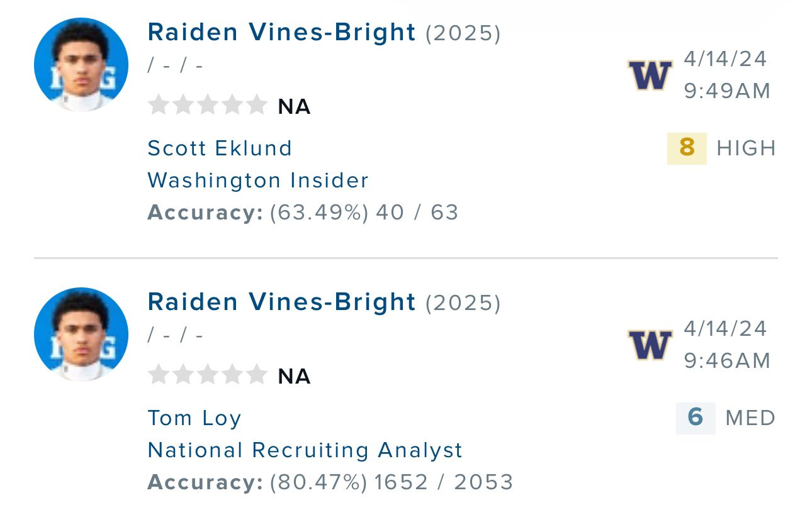The image size is (812, 510).
Task: Click the National Recruiting Analyst title link
Action: [x=305, y=450]
